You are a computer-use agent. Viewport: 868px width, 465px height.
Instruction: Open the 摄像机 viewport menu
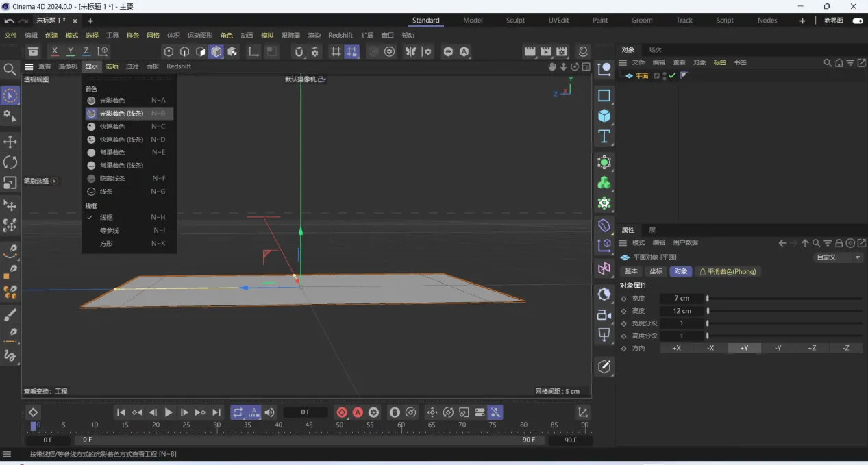coord(68,66)
